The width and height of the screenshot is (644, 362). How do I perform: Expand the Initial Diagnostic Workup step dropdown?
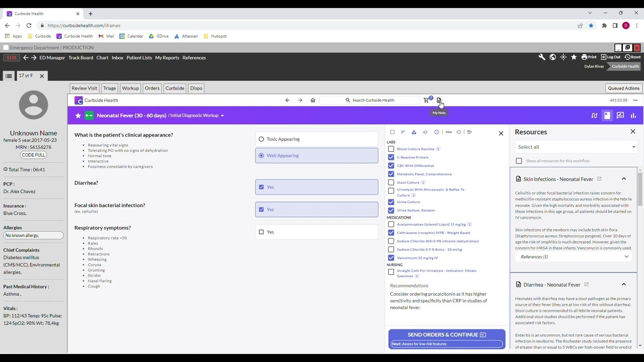point(222,116)
